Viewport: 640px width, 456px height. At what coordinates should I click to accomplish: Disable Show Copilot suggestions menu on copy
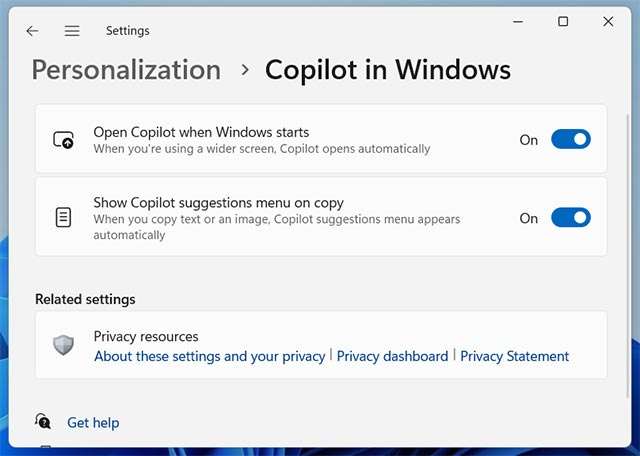click(x=571, y=218)
